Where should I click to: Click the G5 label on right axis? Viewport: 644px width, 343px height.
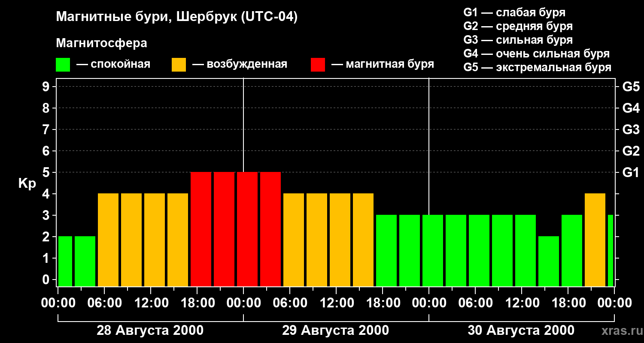[x=631, y=87]
